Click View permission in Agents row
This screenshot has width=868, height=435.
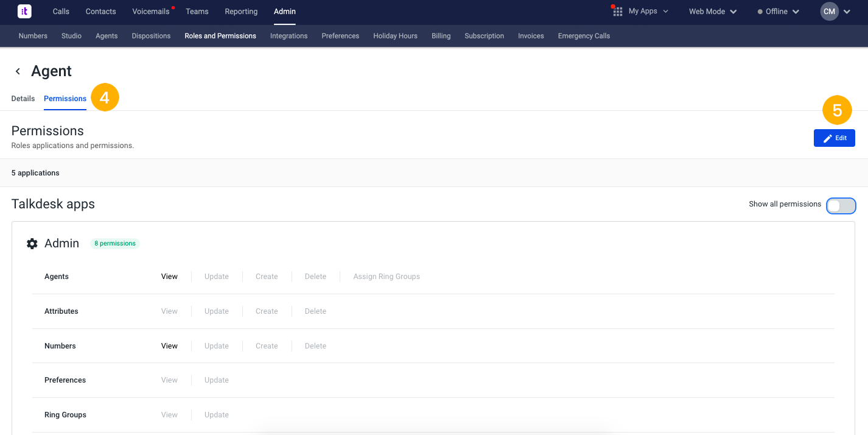pyautogui.click(x=169, y=277)
